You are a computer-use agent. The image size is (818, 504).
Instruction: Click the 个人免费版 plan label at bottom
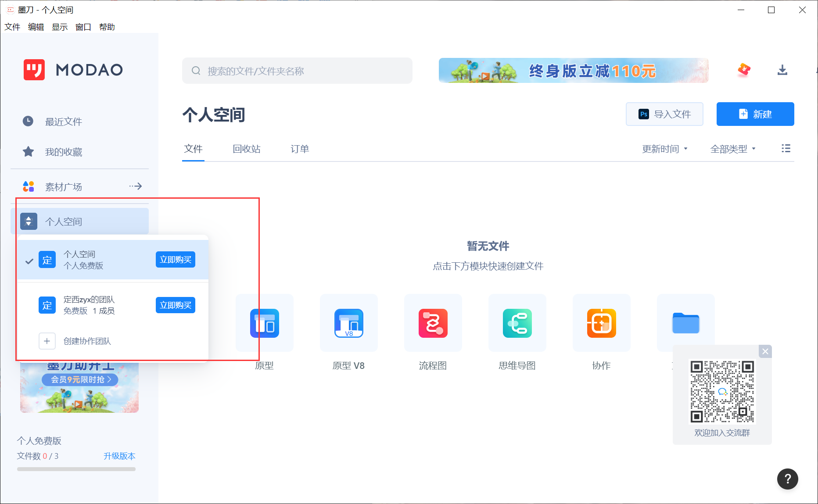(39, 441)
